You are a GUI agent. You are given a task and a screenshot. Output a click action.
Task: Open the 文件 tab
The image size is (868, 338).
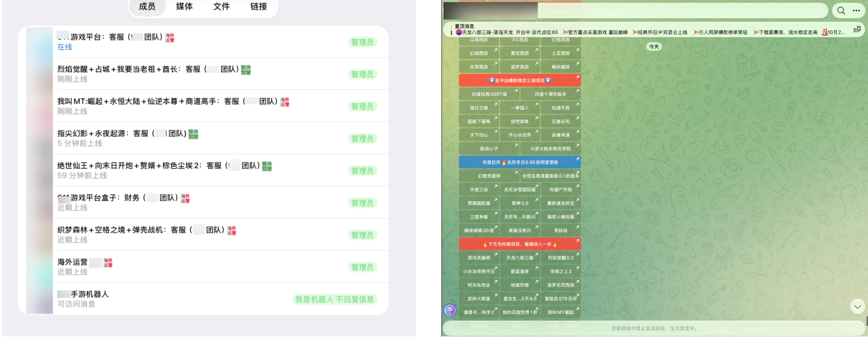coord(221,6)
